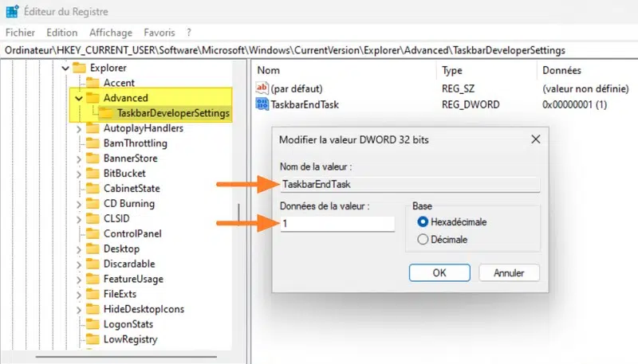Click the Nom de la valeur field

point(410,184)
